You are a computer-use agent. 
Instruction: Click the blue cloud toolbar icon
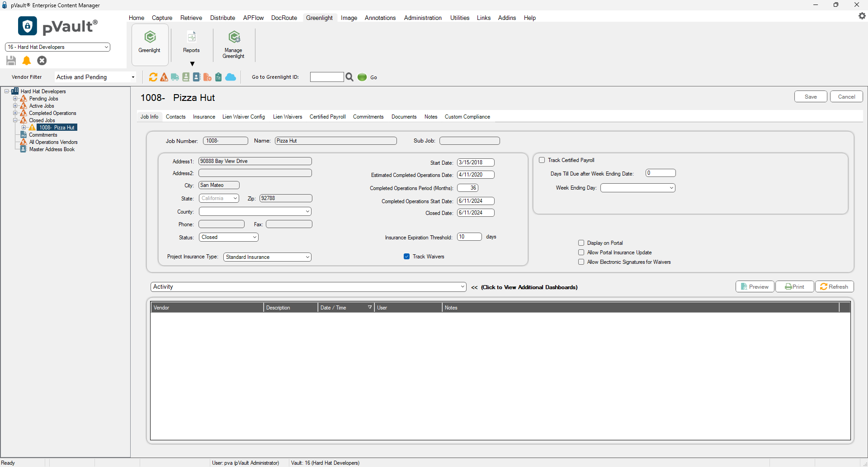click(231, 77)
